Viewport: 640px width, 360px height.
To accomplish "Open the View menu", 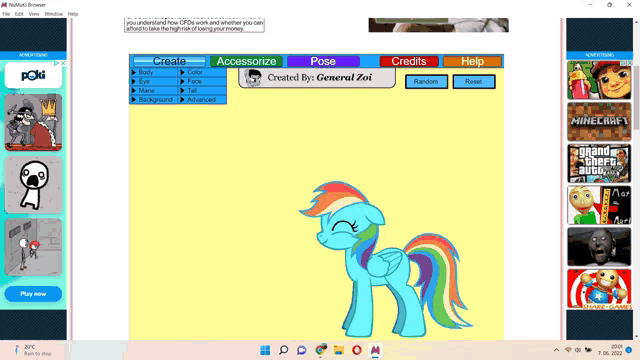I will [34, 14].
